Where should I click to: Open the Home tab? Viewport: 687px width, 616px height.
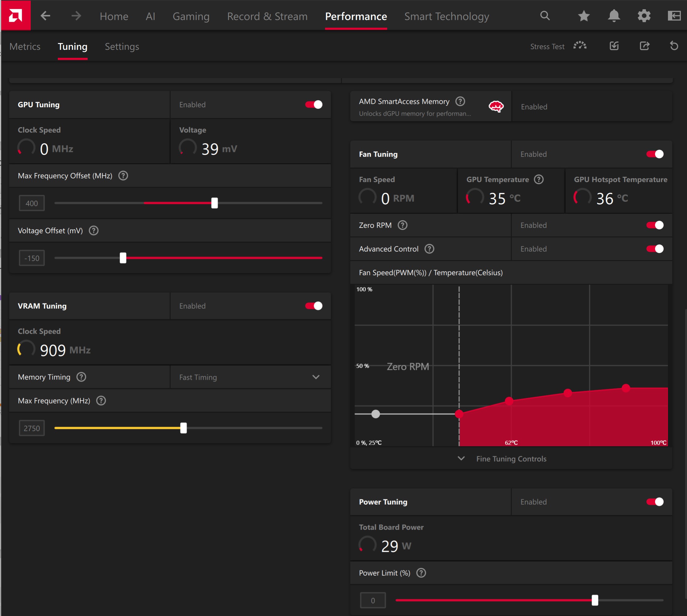click(x=114, y=16)
